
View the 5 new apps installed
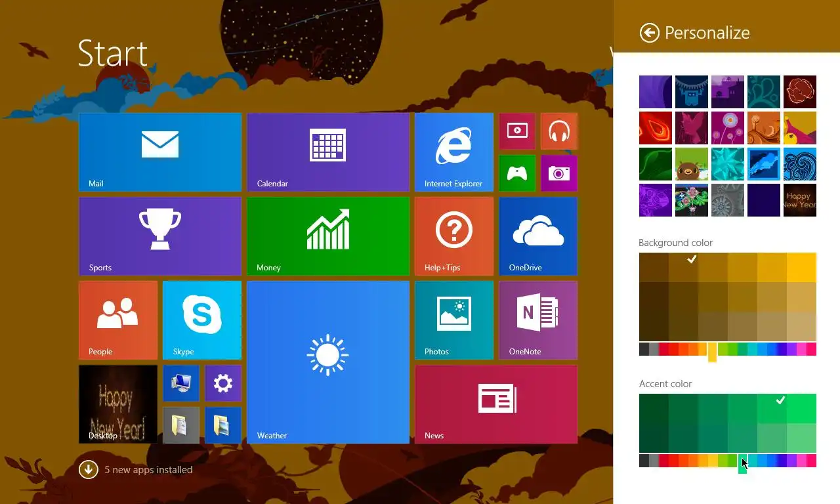click(148, 470)
